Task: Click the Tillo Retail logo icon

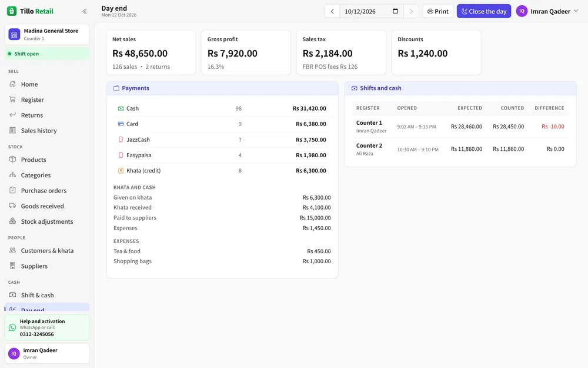Action: (x=12, y=11)
